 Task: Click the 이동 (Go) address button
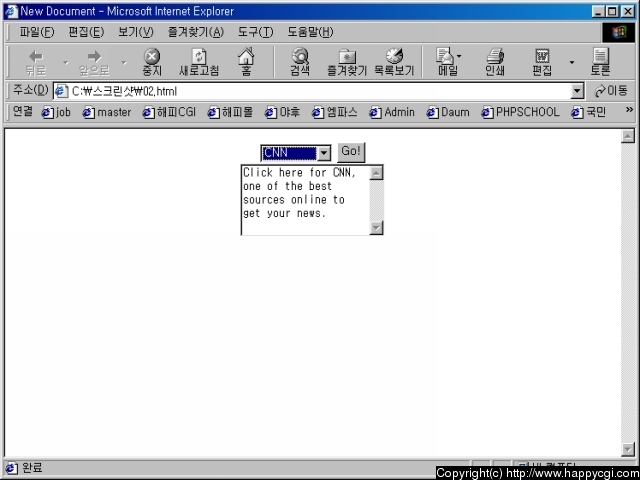click(611, 91)
